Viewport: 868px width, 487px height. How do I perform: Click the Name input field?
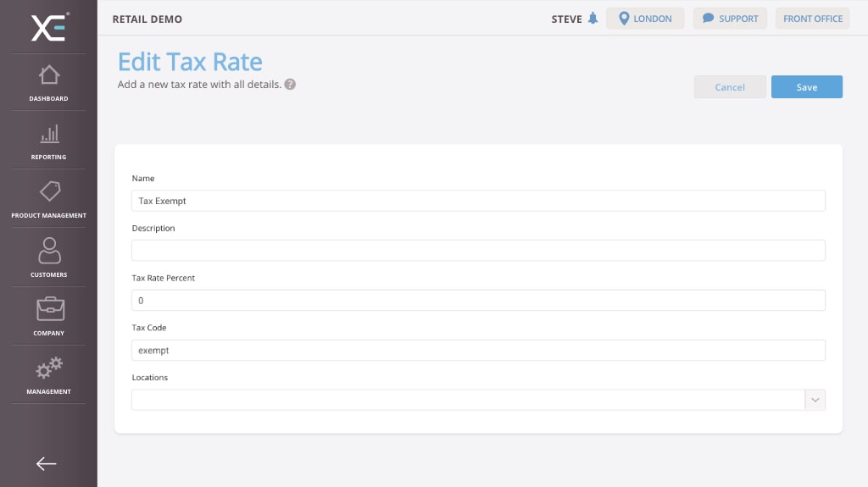click(x=478, y=201)
